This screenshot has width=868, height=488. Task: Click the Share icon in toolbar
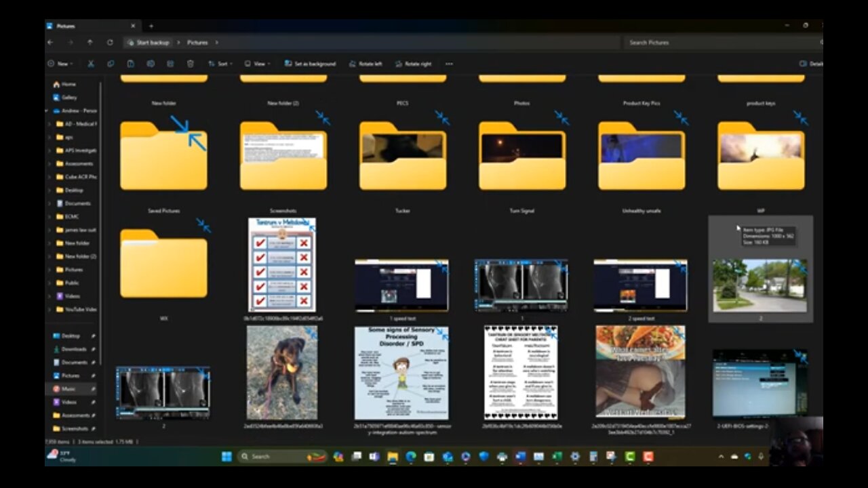(x=170, y=64)
